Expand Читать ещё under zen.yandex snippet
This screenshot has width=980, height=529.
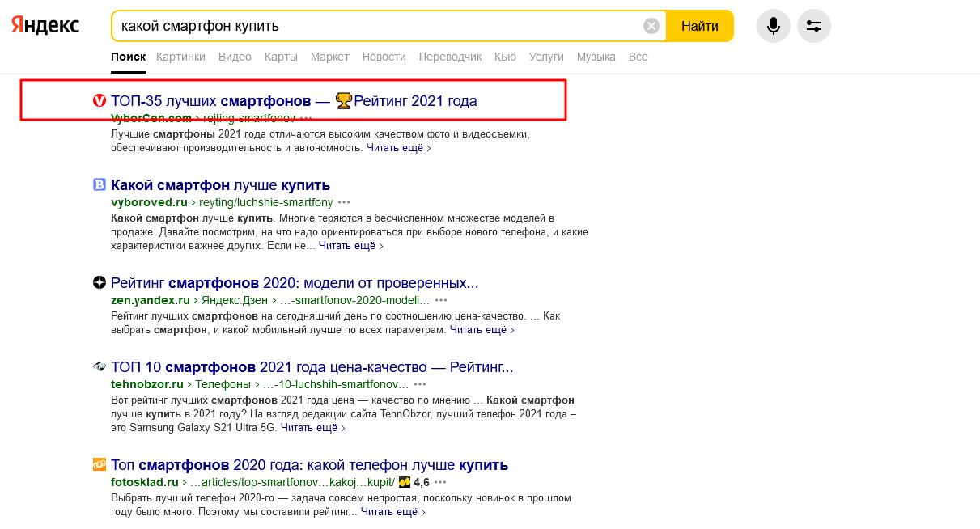[x=482, y=330]
